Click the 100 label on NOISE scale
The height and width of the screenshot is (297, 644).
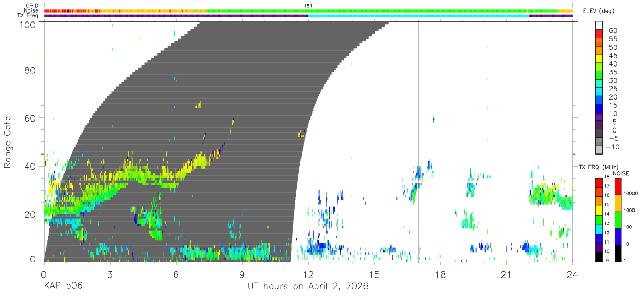point(628,227)
